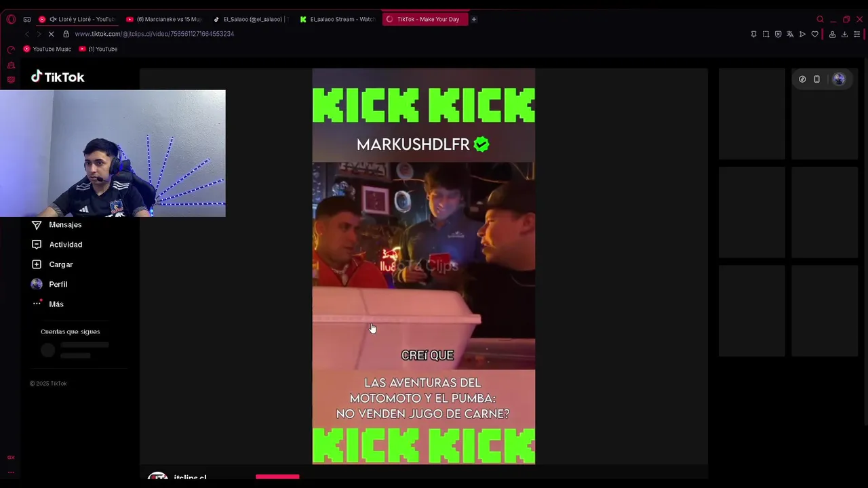Stop loading with the X button
The image size is (868, 488).
click(51, 34)
